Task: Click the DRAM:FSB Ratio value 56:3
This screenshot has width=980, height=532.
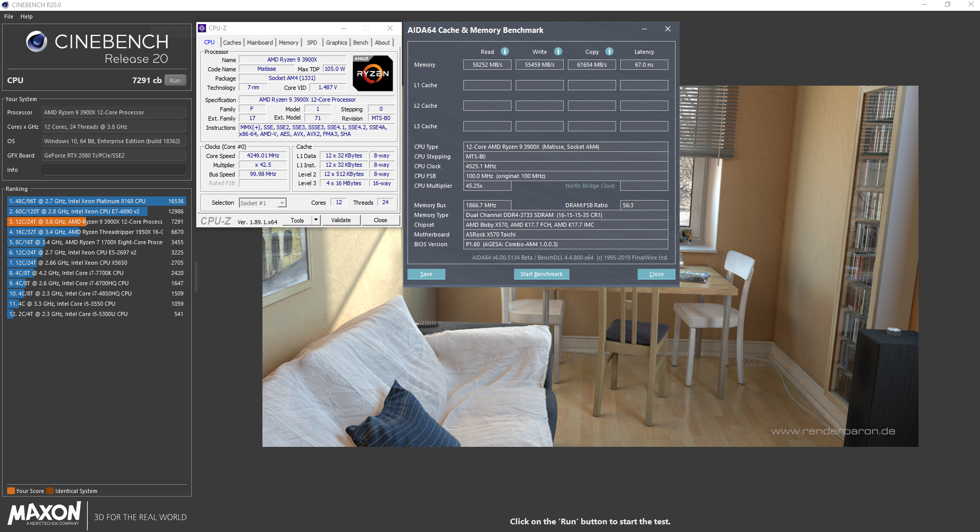Action: pyautogui.click(x=644, y=205)
